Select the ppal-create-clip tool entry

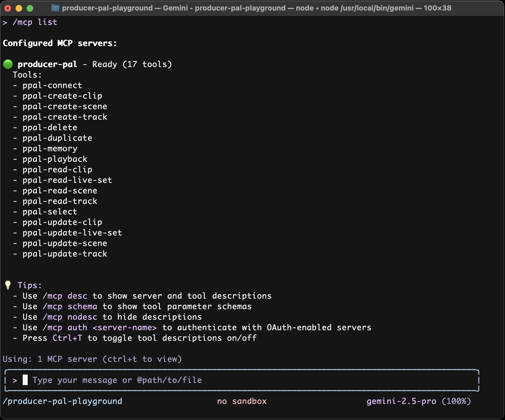click(x=62, y=96)
